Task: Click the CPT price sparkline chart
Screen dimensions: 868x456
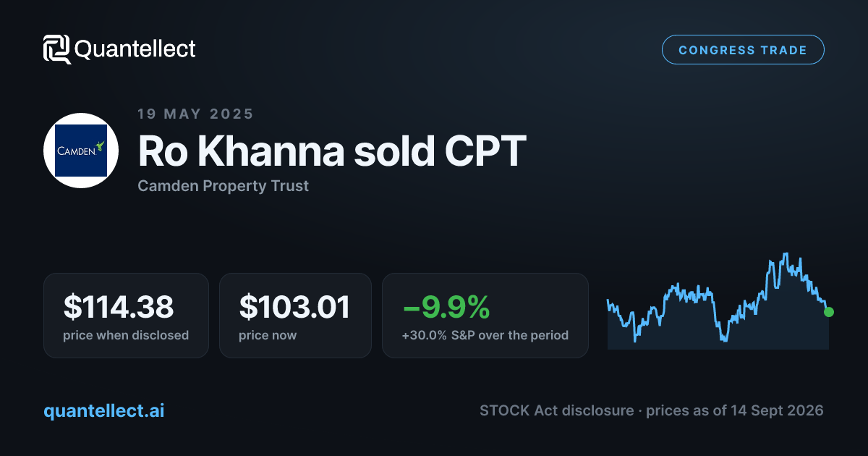Action: (x=718, y=300)
